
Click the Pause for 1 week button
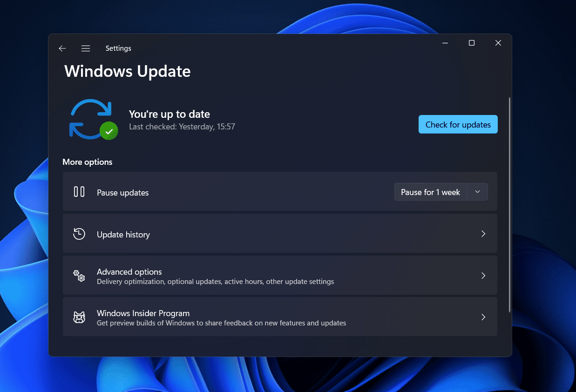[x=431, y=191]
